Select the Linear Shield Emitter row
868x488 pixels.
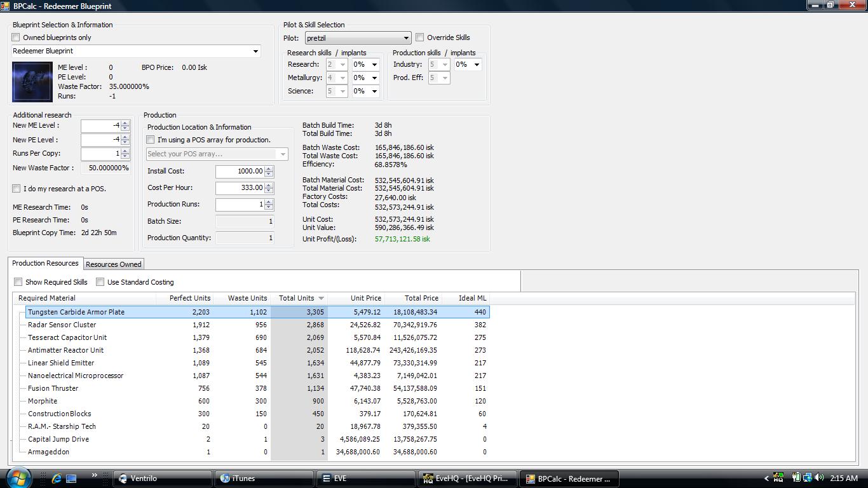coord(257,363)
